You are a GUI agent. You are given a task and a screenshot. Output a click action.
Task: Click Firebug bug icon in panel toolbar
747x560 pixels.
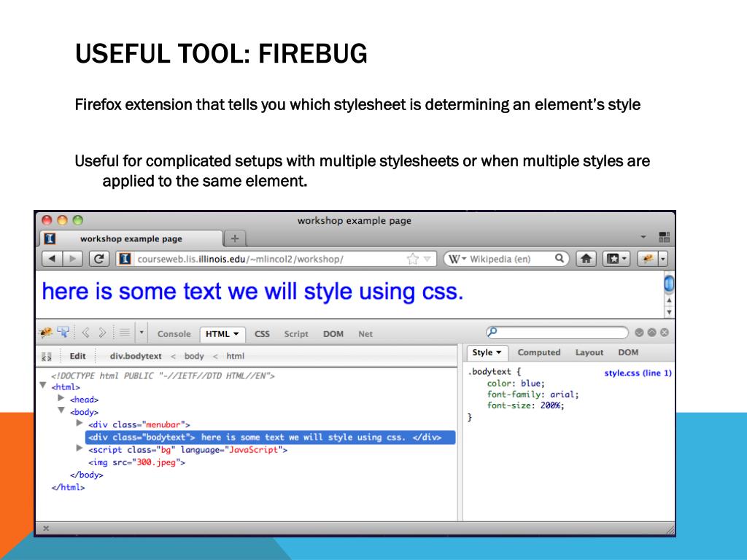click(x=46, y=332)
